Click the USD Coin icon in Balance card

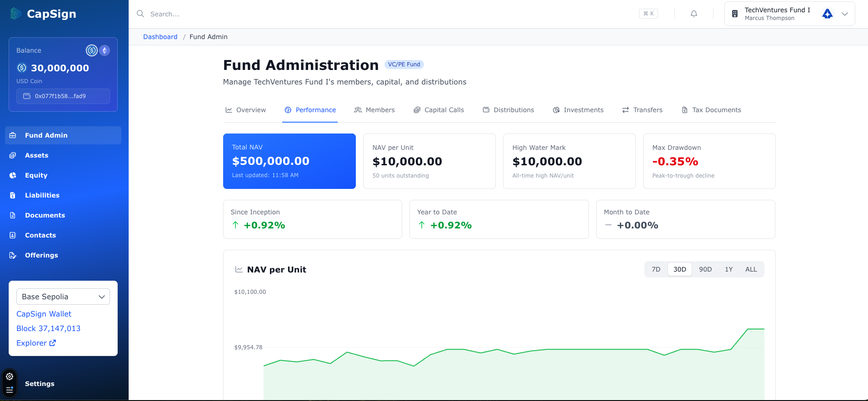tap(92, 50)
